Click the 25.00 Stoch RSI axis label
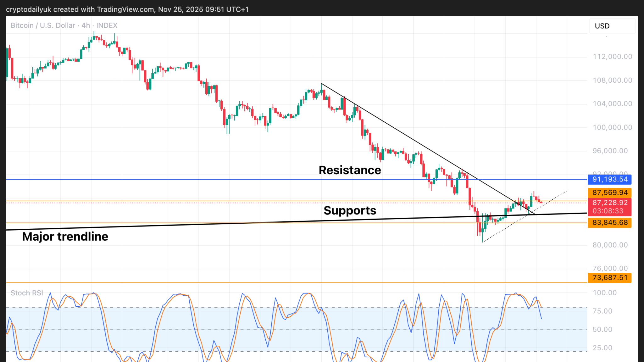Viewport: 644px width, 362px height. click(602, 348)
